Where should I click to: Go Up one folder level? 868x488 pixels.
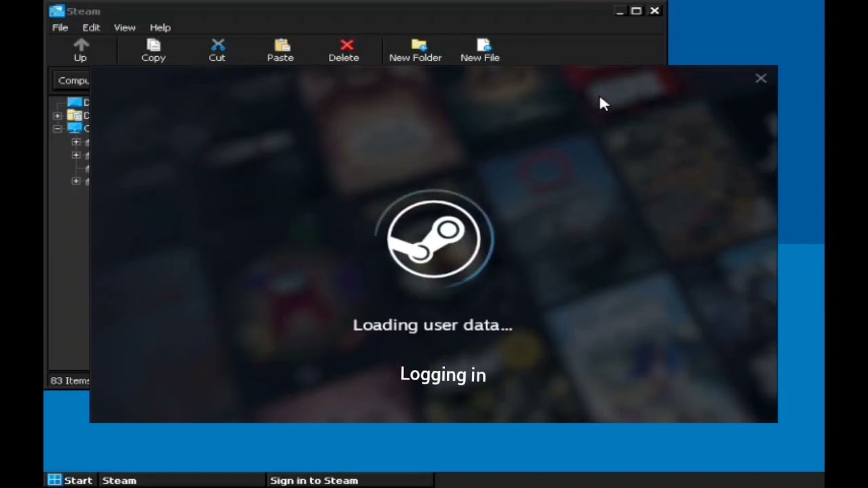(81, 50)
